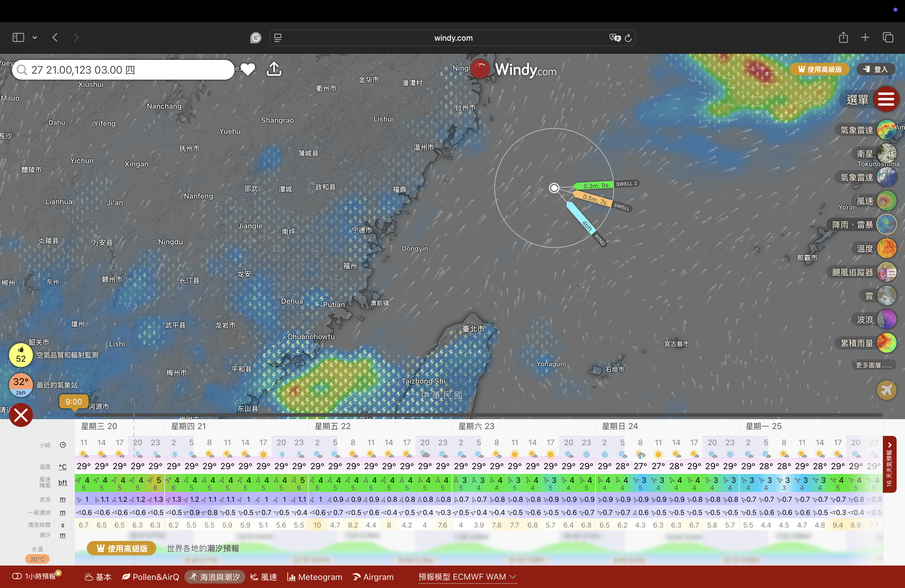
Task: Select the waves layer icon
Action: point(886,319)
